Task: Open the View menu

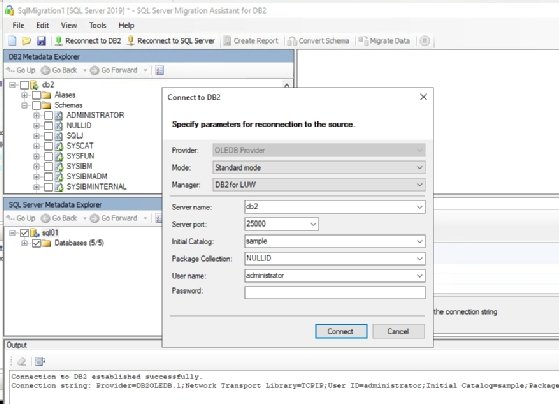Action: [69, 25]
